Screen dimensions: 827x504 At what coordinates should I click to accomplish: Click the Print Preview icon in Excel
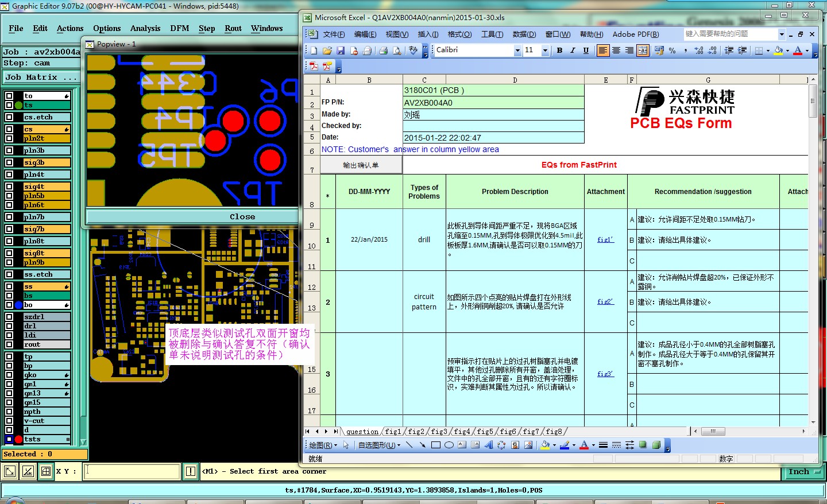tap(397, 51)
